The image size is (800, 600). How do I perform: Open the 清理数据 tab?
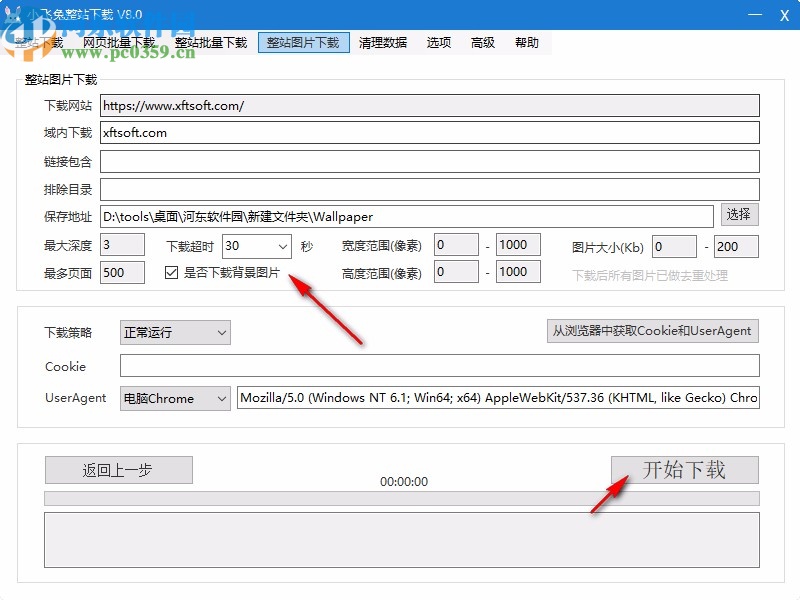click(382, 42)
